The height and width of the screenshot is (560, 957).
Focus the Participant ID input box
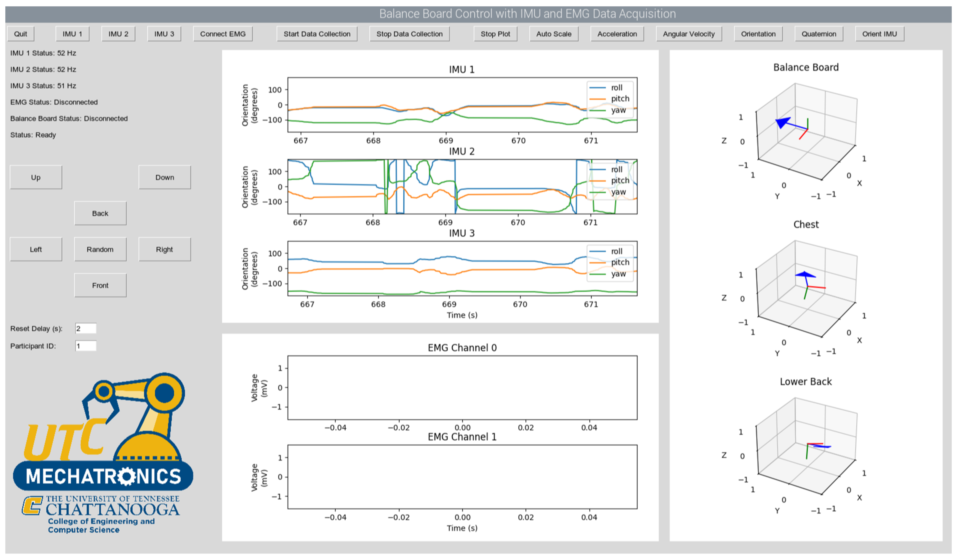(86, 346)
